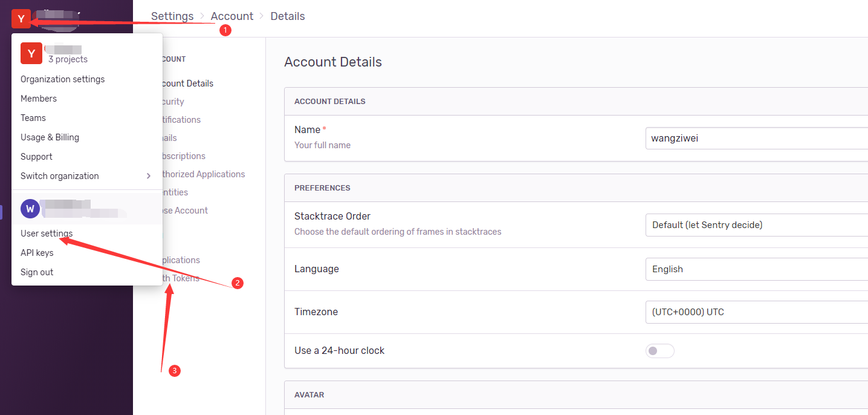The height and width of the screenshot is (415, 868).
Task: Click the Settings breadcrumb link
Action: coord(172,16)
